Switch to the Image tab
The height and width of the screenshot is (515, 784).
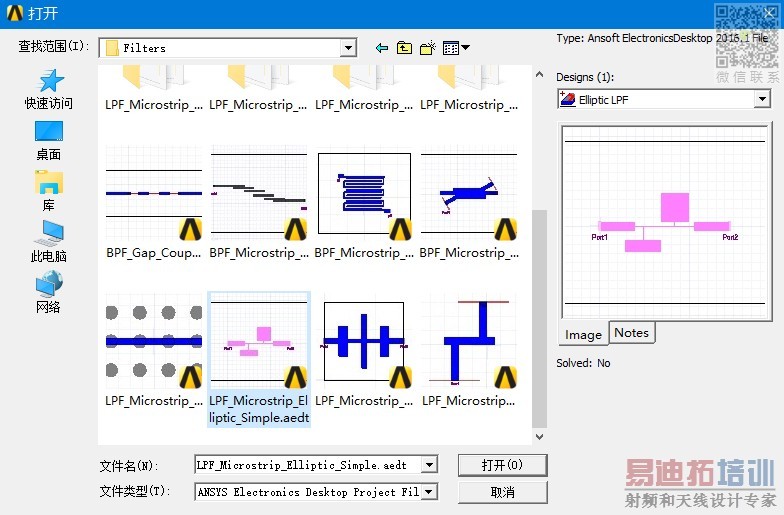(583, 334)
